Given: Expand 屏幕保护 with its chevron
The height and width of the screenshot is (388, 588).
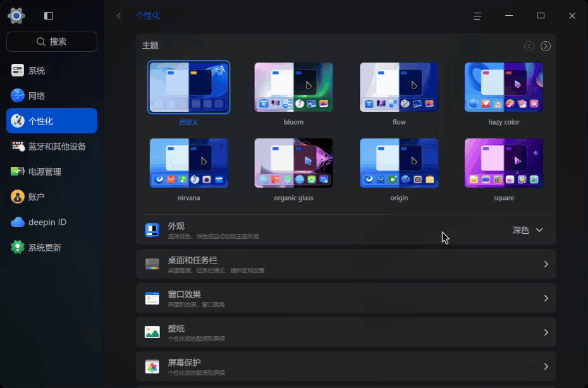Looking at the screenshot, I should (546, 367).
